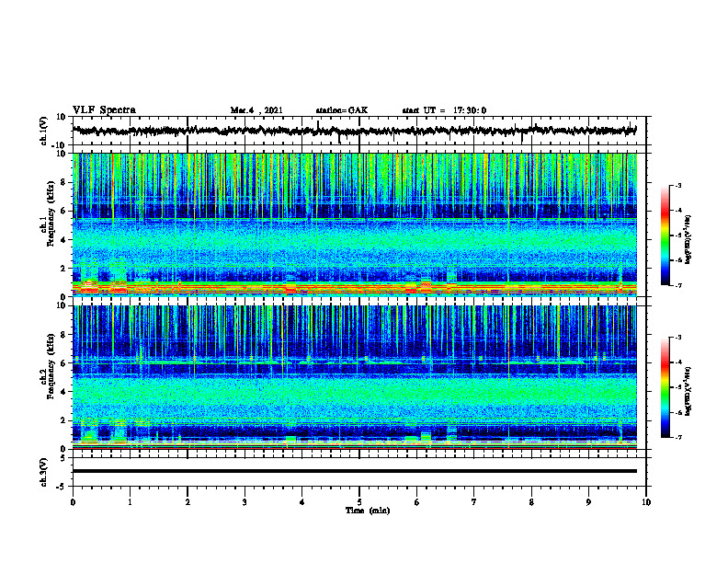
Task: Click the 'Time (min)' axis label
Action: coord(368,511)
